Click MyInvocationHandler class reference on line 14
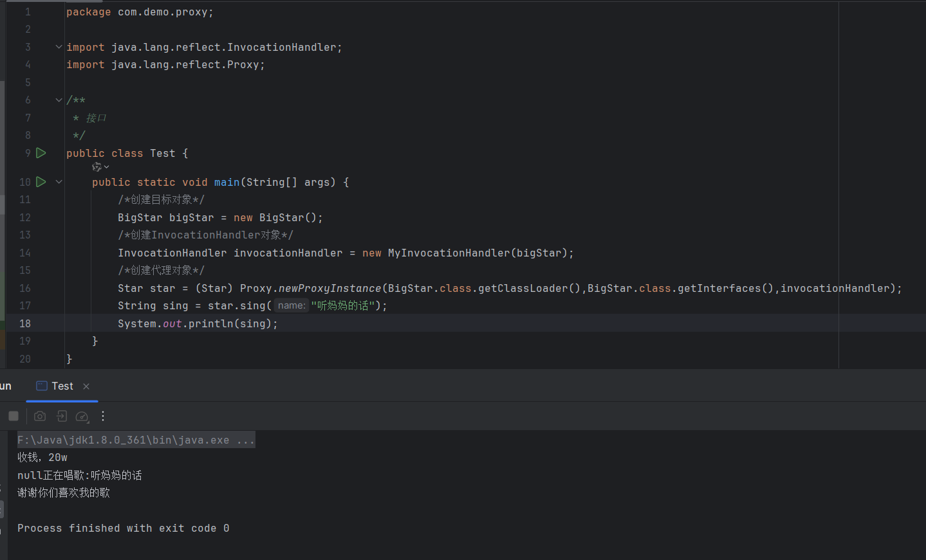 point(449,253)
